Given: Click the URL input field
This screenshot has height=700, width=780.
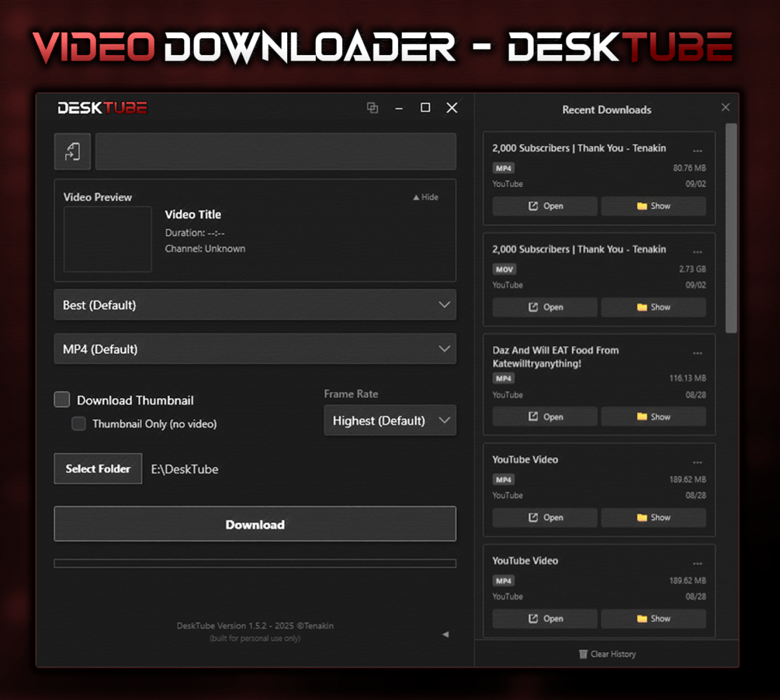Looking at the screenshot, I should point(276,151).
